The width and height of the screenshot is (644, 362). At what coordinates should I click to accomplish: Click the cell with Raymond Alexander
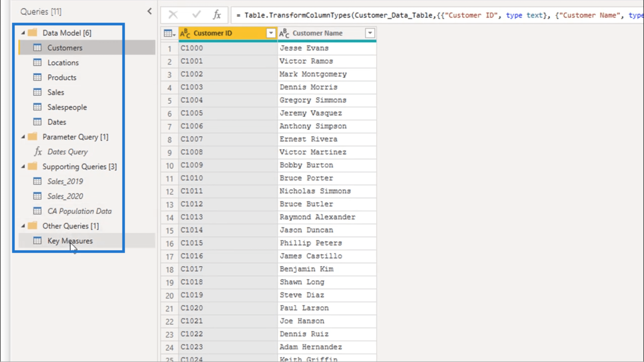click(327, 217)
